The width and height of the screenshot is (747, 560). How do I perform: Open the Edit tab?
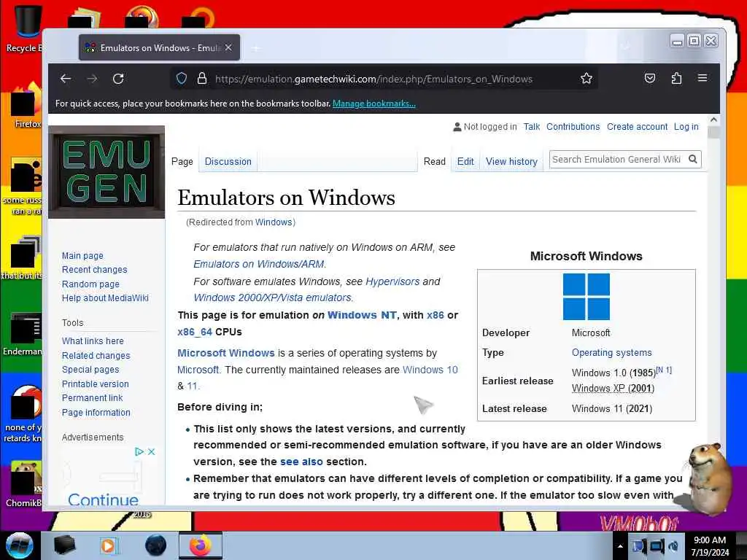(465, 161)
